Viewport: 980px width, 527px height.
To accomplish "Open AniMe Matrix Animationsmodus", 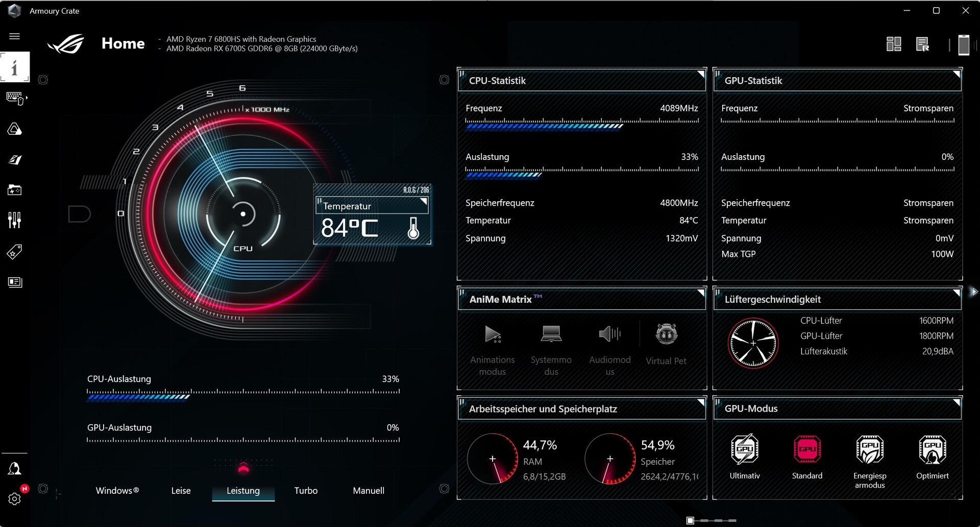I will (493, 350).
